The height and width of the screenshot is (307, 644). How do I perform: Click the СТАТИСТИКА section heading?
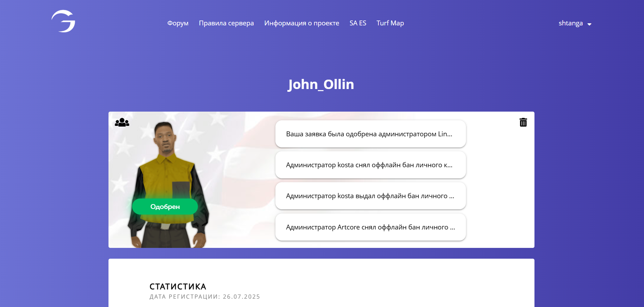178,286
